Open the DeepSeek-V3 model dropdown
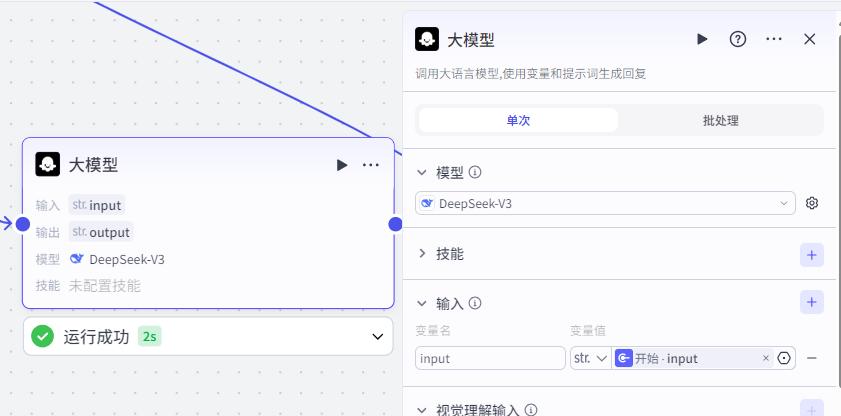The height and width of the screenshot is (416, 841). coord(605,203)
